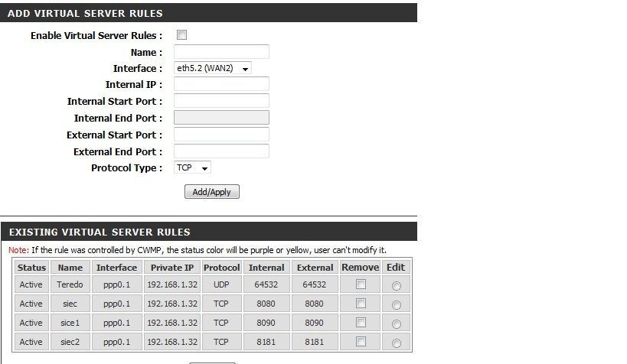Click the Add/Apply button

point(212,192)
